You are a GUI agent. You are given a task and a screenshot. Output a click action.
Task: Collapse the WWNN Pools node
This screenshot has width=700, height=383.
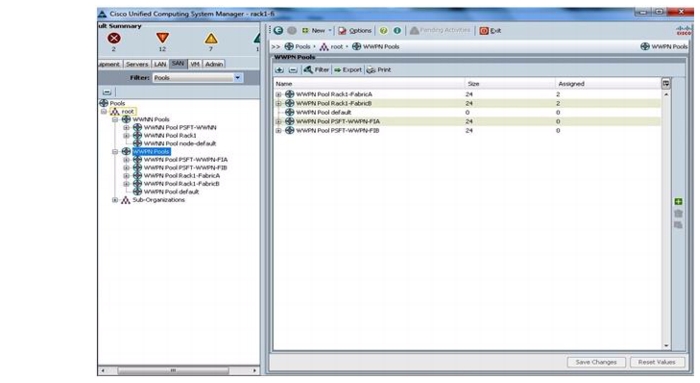[x=115, y=120]
